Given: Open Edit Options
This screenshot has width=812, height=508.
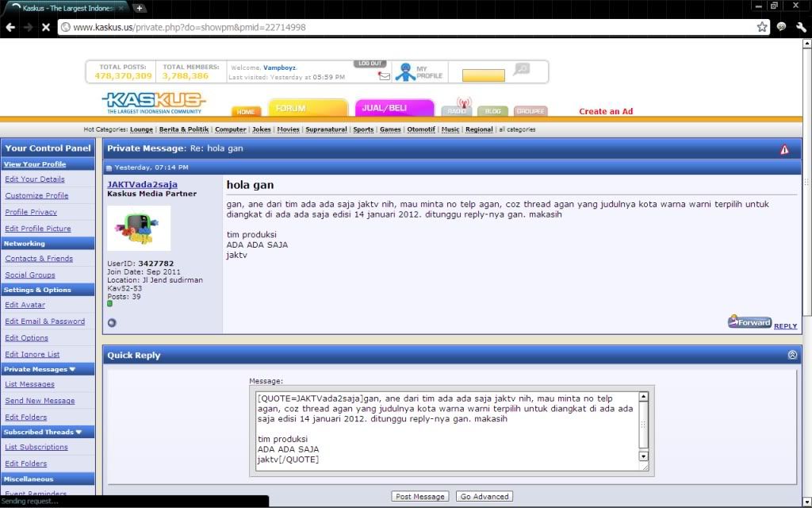Looking at the screenshot, I should coord(26,338).
